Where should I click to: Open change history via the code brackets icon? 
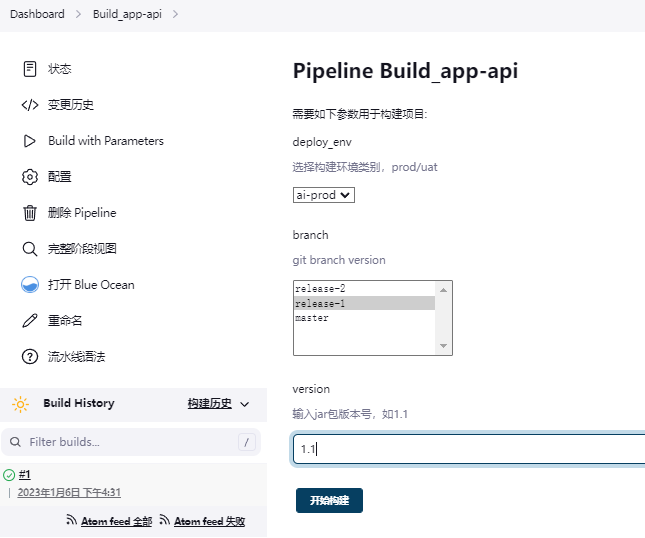point(30,105)
